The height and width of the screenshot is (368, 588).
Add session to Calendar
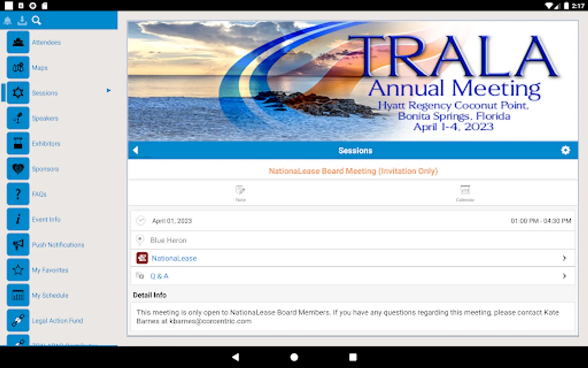pyautogui.click(x=465, y=193)
